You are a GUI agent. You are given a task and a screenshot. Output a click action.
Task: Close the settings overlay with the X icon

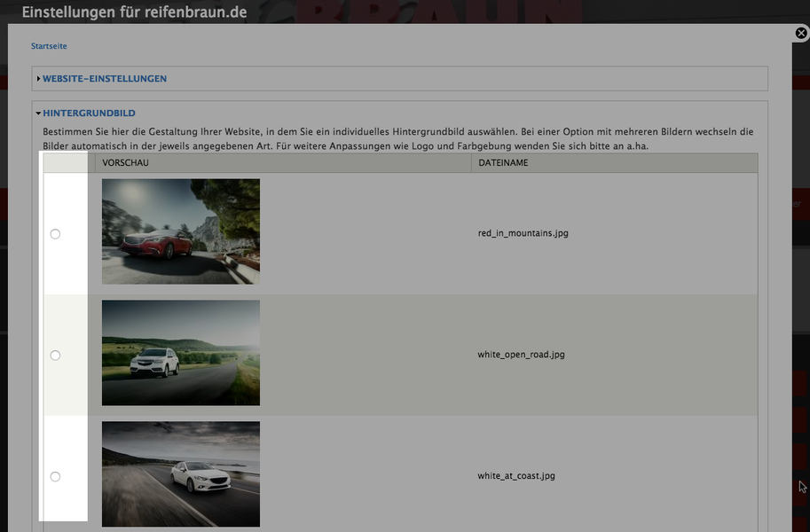point(800,34)
